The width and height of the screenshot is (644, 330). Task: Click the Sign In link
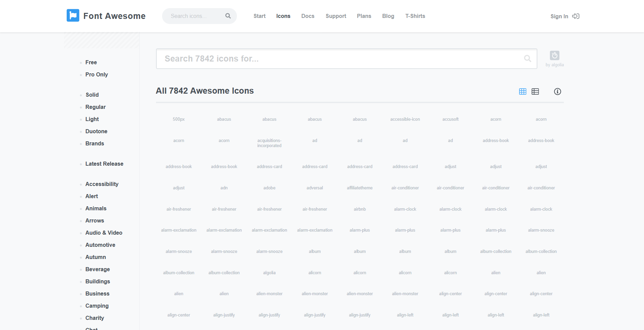(559, 16)
